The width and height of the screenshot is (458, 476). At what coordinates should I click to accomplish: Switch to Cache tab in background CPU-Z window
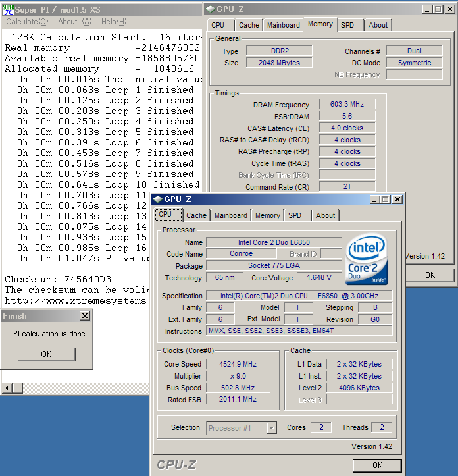click(x=249, y=25)
